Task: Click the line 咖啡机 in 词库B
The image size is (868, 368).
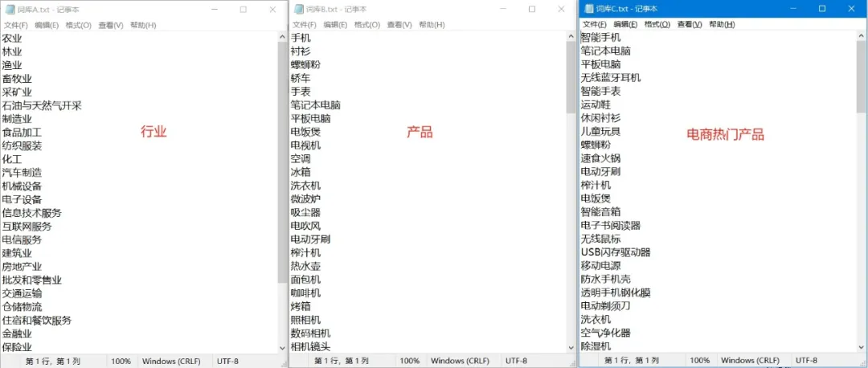Action: [x=306, y=292]
